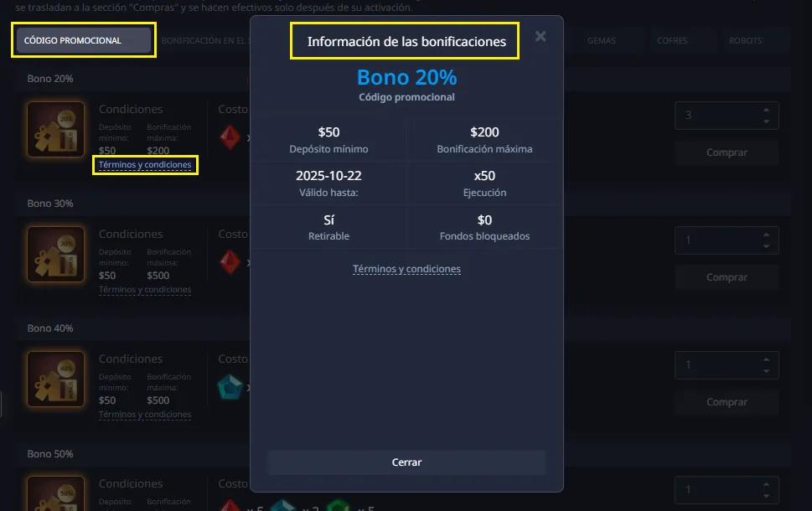Open Términos y condiciones link inside the dialog

coord(406,269)
